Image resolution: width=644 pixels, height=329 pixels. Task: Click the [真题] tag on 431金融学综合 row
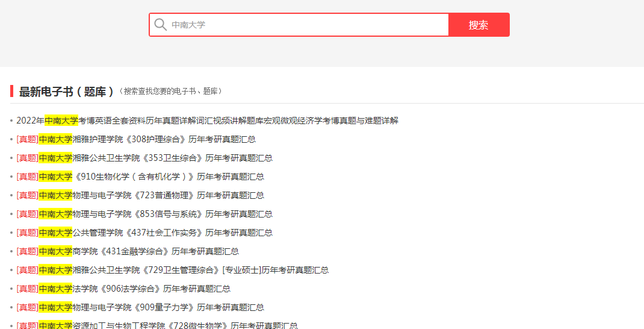pyautogui.click(x=27, y=251)
